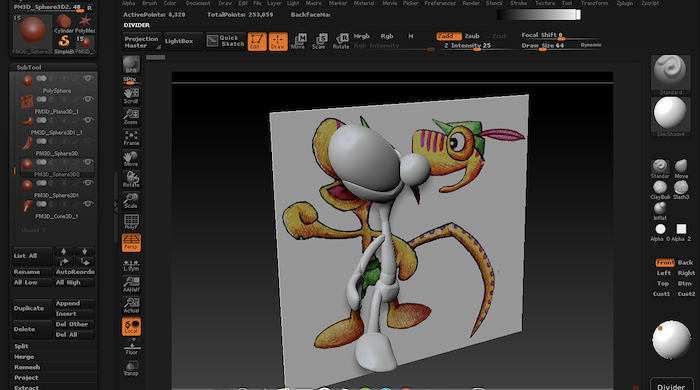Open the Transform menu

[594, 3]
